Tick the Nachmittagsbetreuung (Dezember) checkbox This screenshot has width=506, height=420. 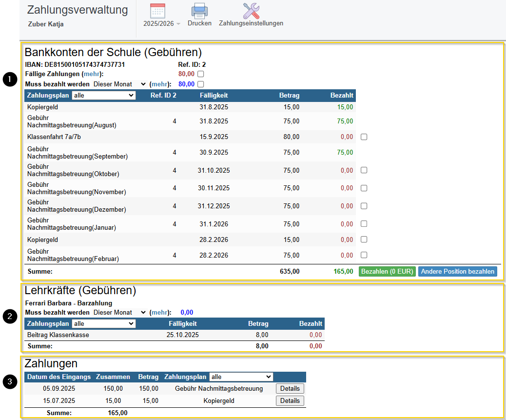coord(364,206)
